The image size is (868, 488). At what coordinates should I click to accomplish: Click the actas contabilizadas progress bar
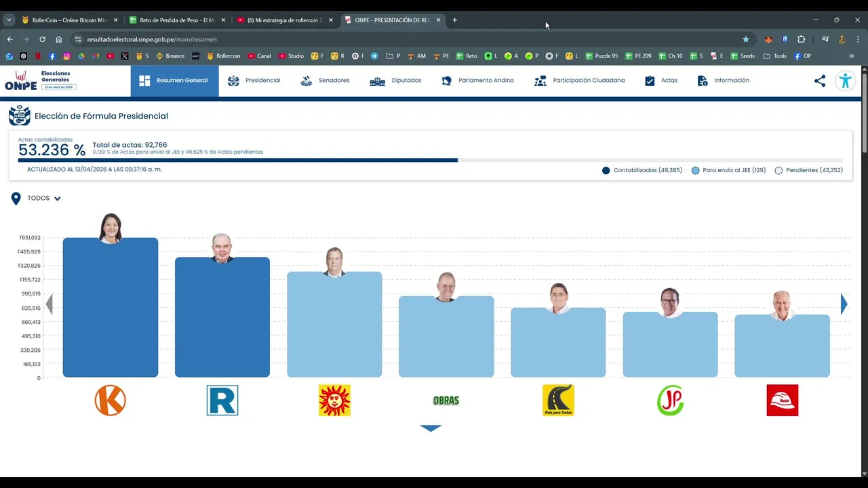pos(431,160)
